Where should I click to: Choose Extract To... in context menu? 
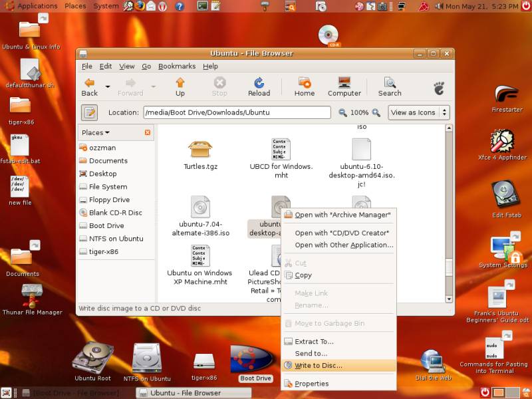point(339,341)
